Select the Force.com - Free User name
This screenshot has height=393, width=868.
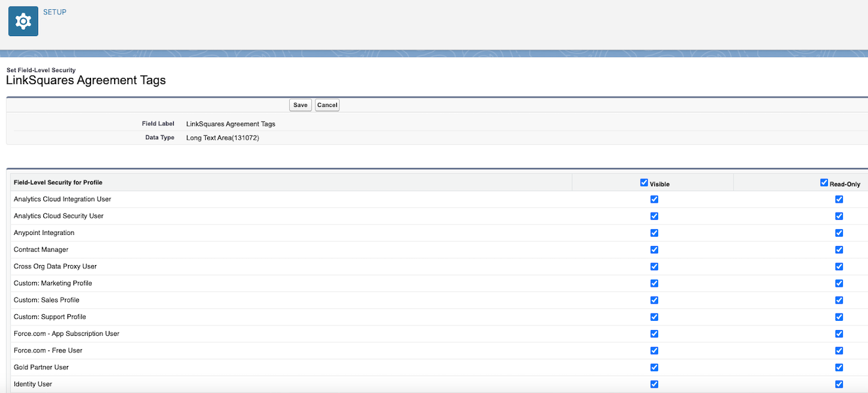[x=48, y=351]
